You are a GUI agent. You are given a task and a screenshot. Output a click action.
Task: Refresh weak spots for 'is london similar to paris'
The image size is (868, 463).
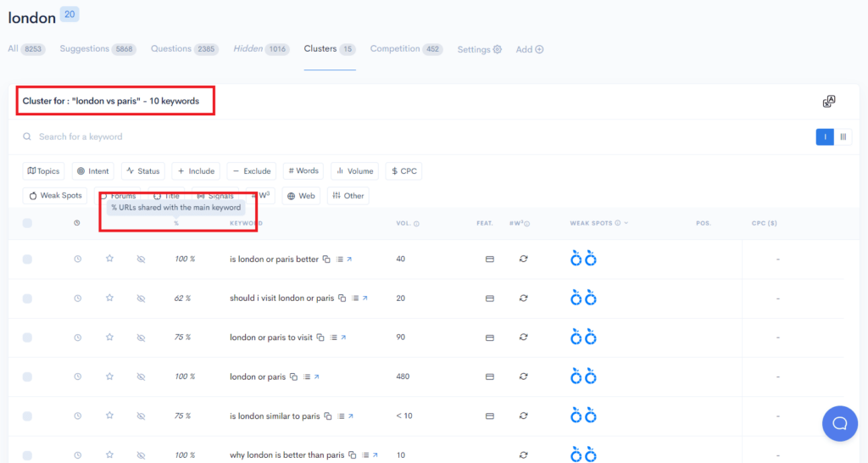(523, 416)
